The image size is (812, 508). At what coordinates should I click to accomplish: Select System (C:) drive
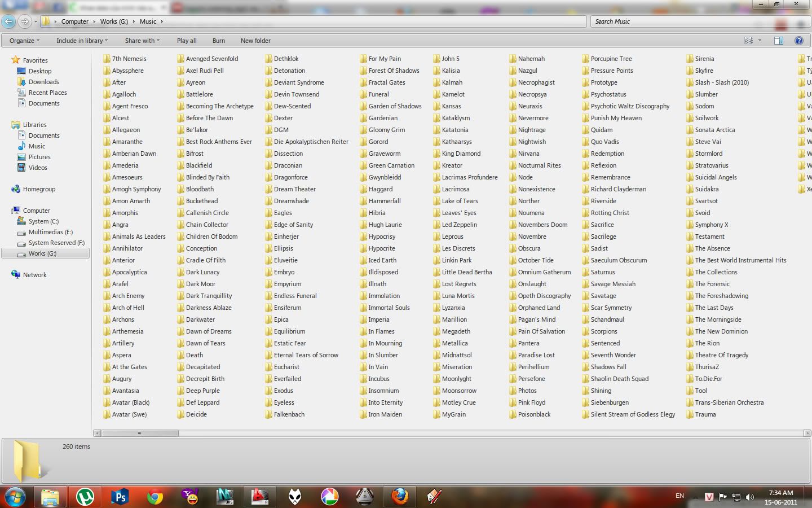(x=43, y=221)
